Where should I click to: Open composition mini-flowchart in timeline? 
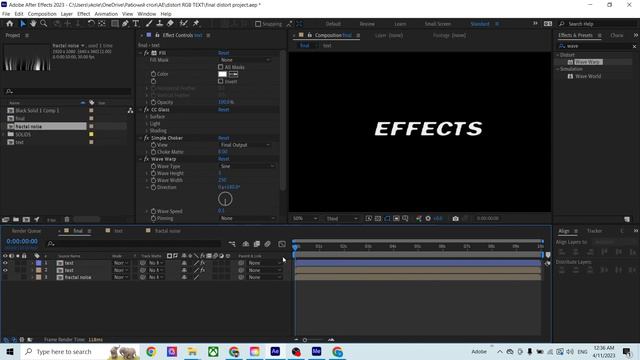(x=232, y=244)
